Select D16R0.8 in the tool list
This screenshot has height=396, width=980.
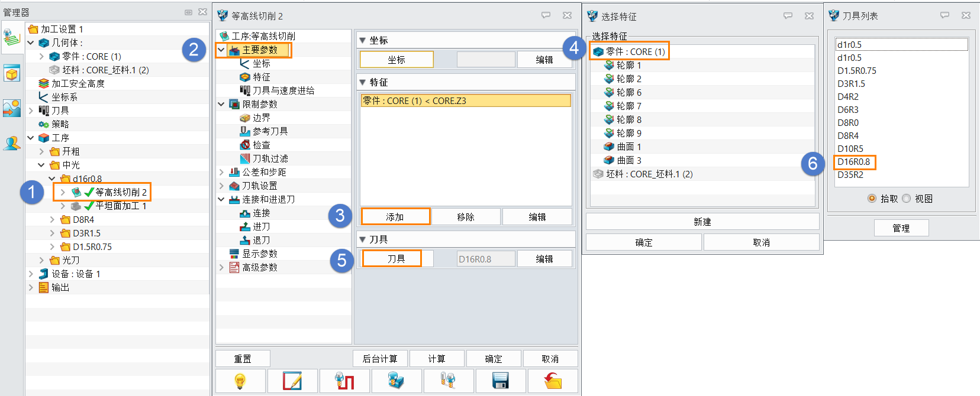click(x=854, y=161)
